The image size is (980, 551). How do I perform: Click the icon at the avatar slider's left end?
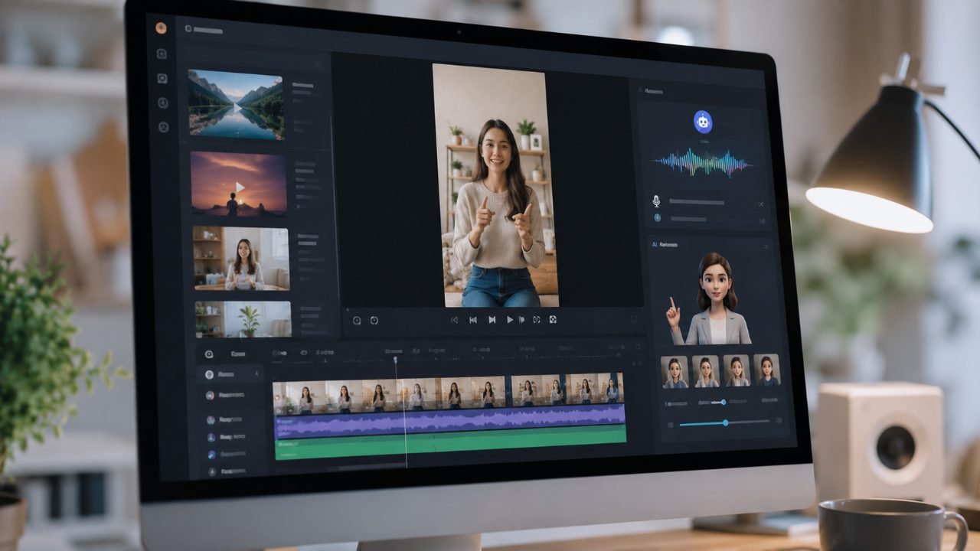(x=671, y=424)
